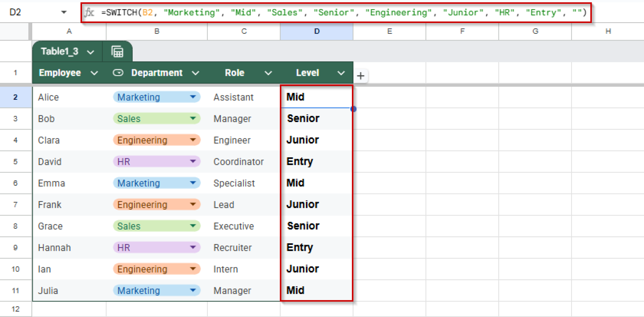Open the Table1_3 name dropdown
This screenshot has height=317, width=644.
click(91, 51)
